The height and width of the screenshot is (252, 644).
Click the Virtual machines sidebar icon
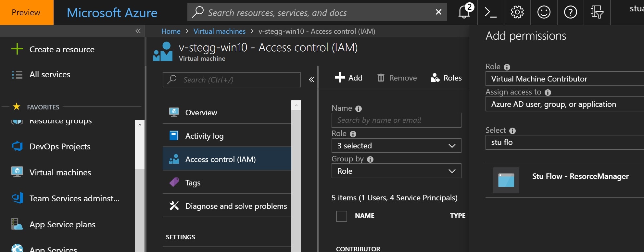(x=17, y=172)
